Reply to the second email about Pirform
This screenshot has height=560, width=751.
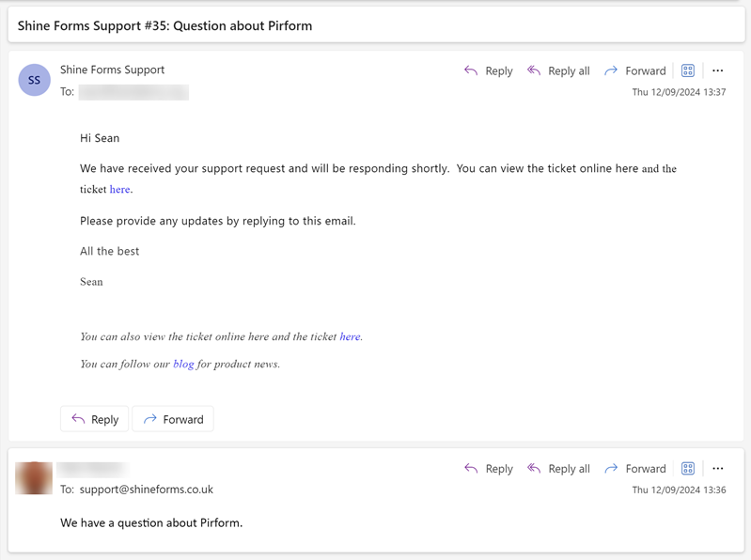pyautogui.click(x=488, y=469)
